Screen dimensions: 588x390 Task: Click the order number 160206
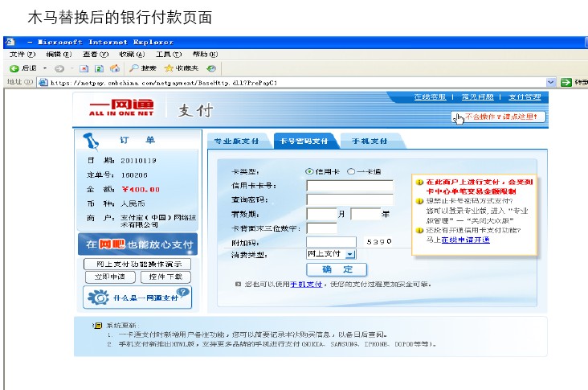[134, 175]
